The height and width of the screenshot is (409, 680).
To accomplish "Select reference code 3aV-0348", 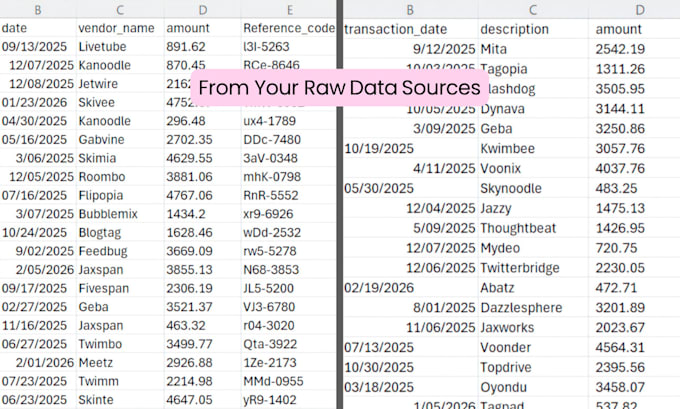I will [x=288, y=158].
